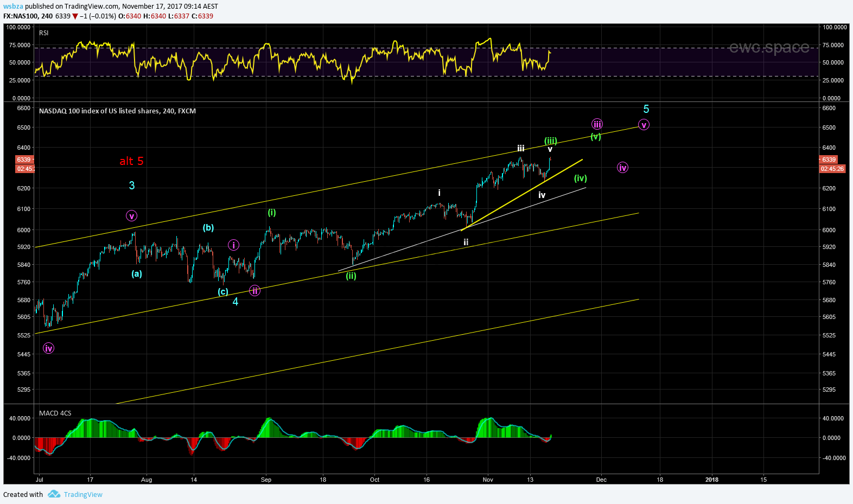Select the circled magenta ii wave marker
853x504 pixels.
pyautogui.click(x=254, y=291)
